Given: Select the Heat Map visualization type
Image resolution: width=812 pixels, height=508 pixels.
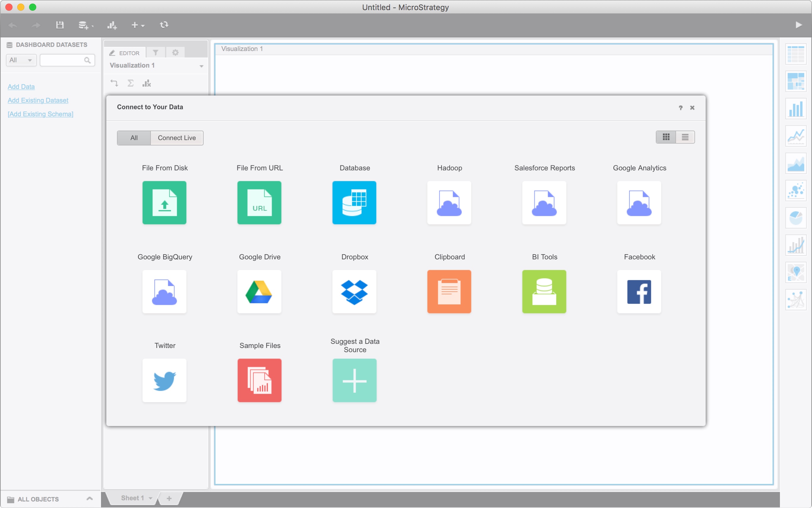Looking at the screenshot, I should click(x=795, y=81).
